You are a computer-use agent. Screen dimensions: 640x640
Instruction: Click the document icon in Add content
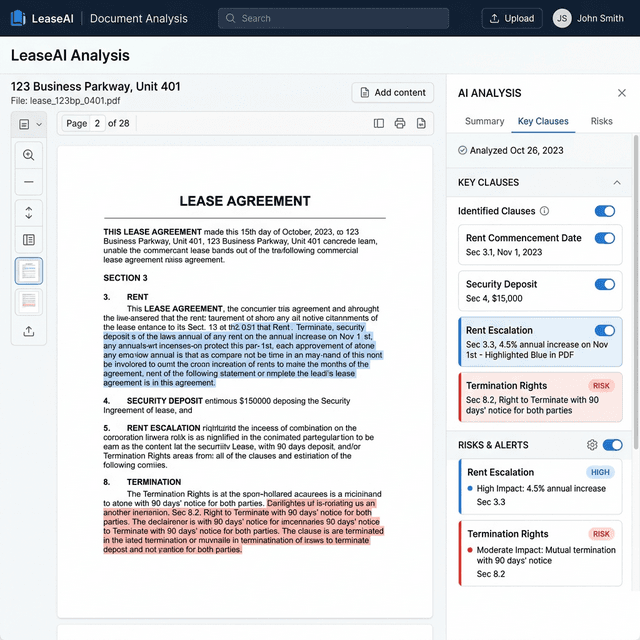pos(364,93)
